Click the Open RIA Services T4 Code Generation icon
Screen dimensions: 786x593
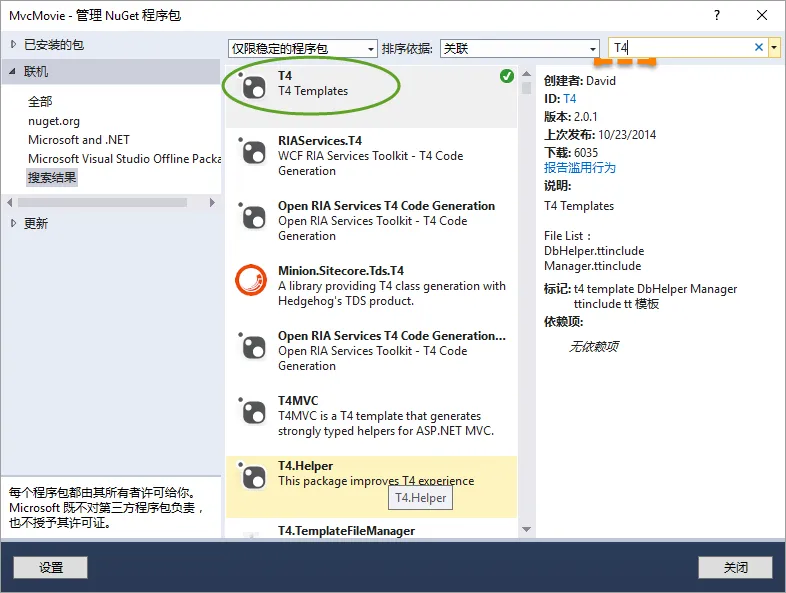coord(253,217)
